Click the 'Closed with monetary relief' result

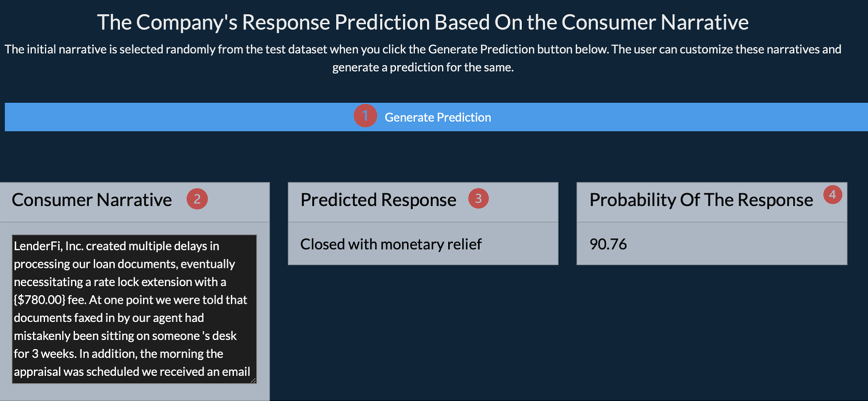point(391,244)
